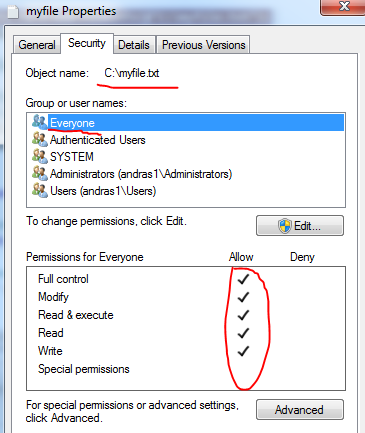
Task: Open the Details tab
Action: [x=134, y=45]
